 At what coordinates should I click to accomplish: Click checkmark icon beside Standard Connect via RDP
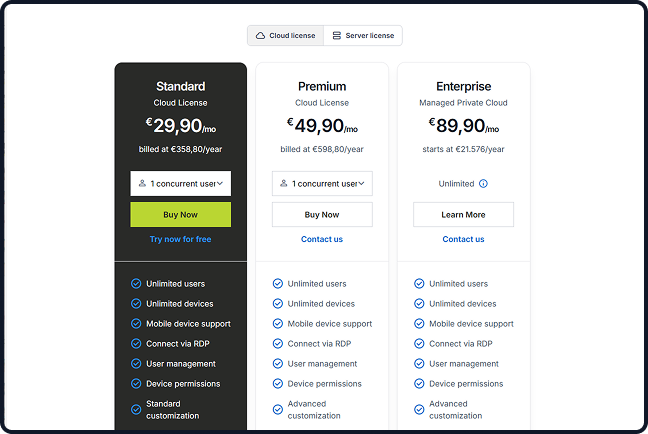(x=136, y=344)
